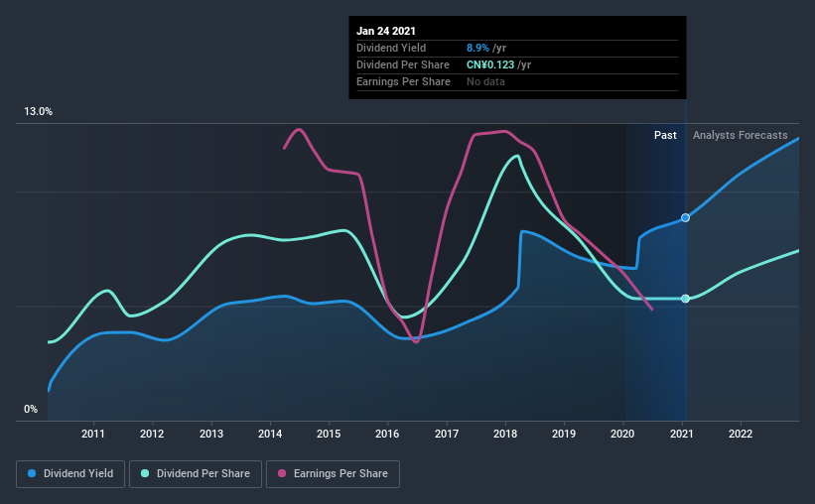Screen dimensions: 815x504
Task: Click the 2019 x-axis label
Action: (x=564, y=434)
